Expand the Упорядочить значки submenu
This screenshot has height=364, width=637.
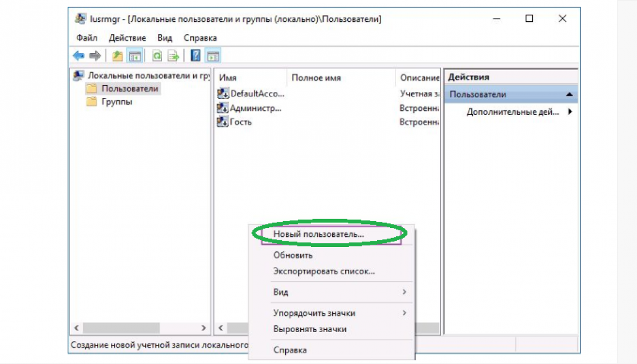click(332, 313)
